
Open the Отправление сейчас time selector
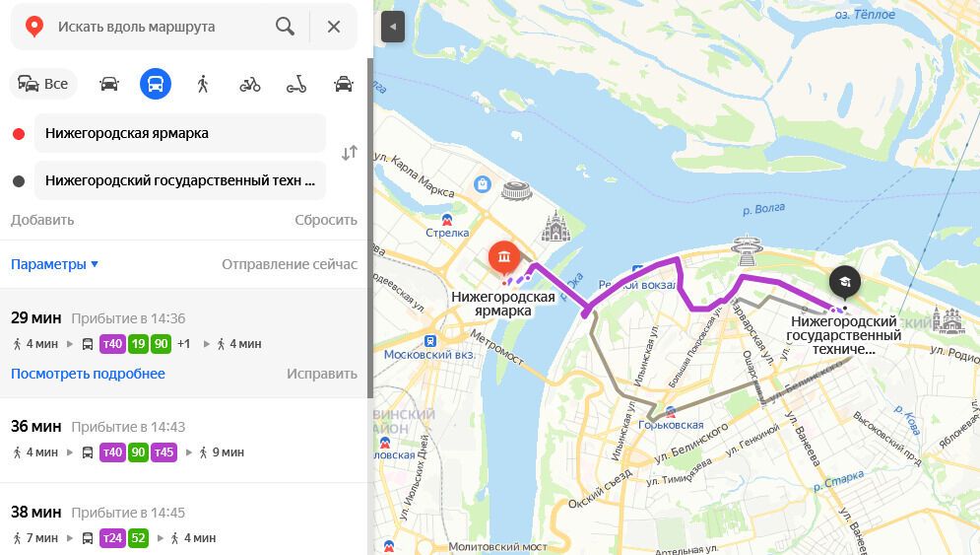(290, 264)
